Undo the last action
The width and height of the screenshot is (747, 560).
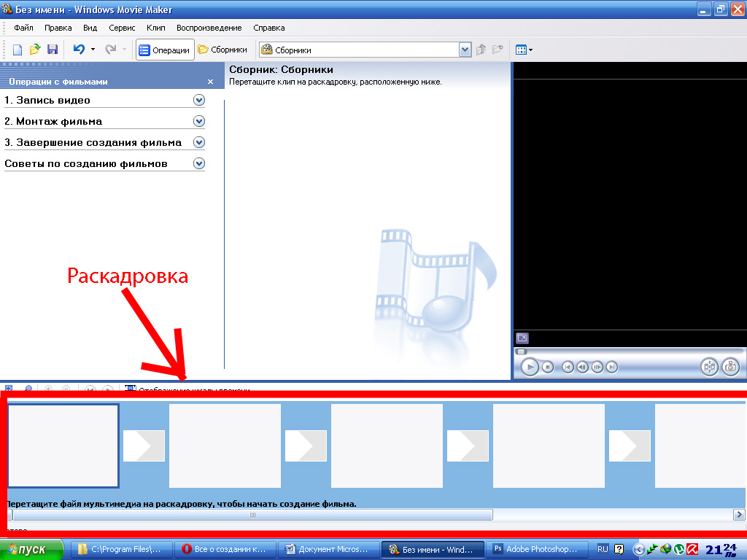click(79, 49)
